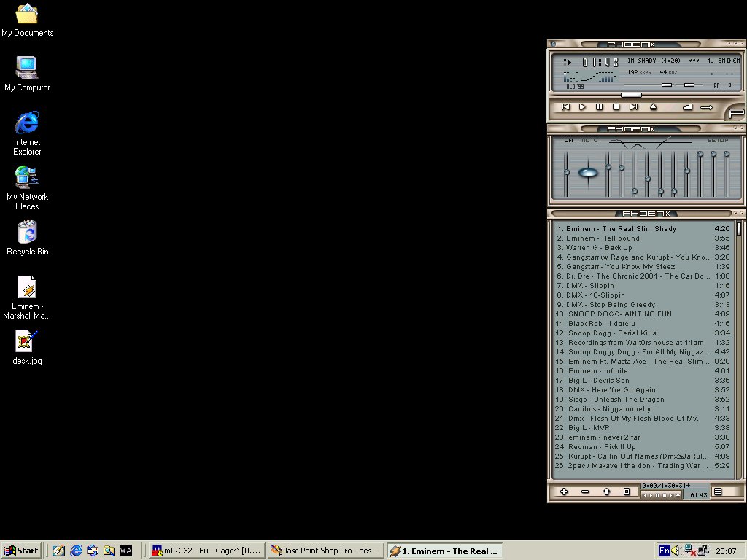This screenshot has height=560, width=747.
Task: Open the playlist remove (minus) menu
Action: click(x=585, y=492)
